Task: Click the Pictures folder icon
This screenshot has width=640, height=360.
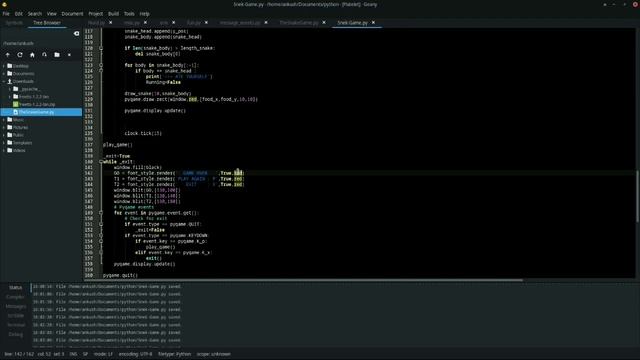Action: pos(10,127)
